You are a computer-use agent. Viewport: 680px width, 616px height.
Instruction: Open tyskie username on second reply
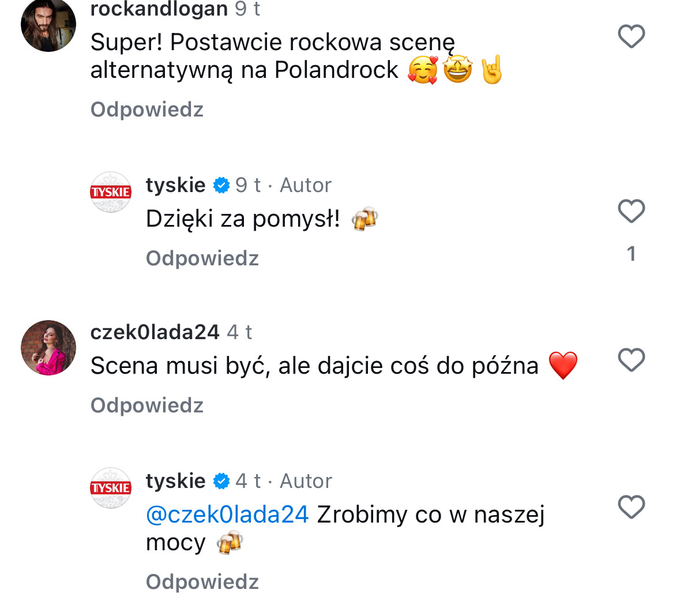[175, 481]
